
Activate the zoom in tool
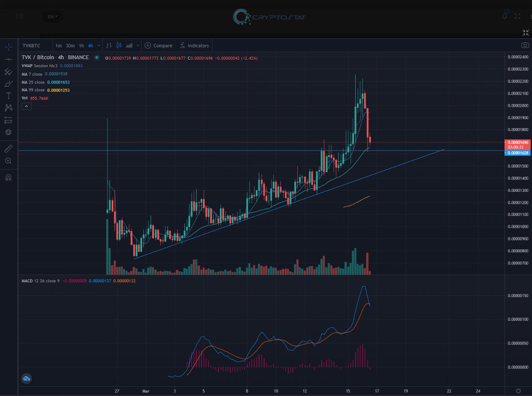point(8,161)
